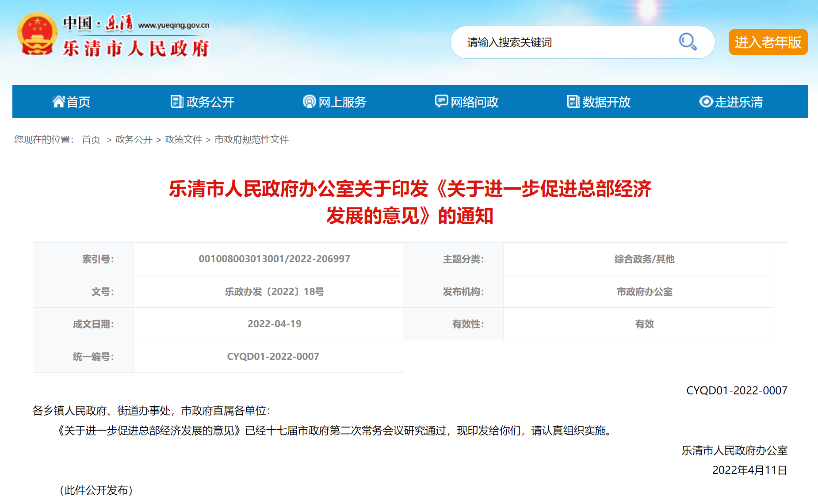Focus the search keyword input field
Image resolution: width=818 pixels, height=504 pixels.
tap(566, 42)
